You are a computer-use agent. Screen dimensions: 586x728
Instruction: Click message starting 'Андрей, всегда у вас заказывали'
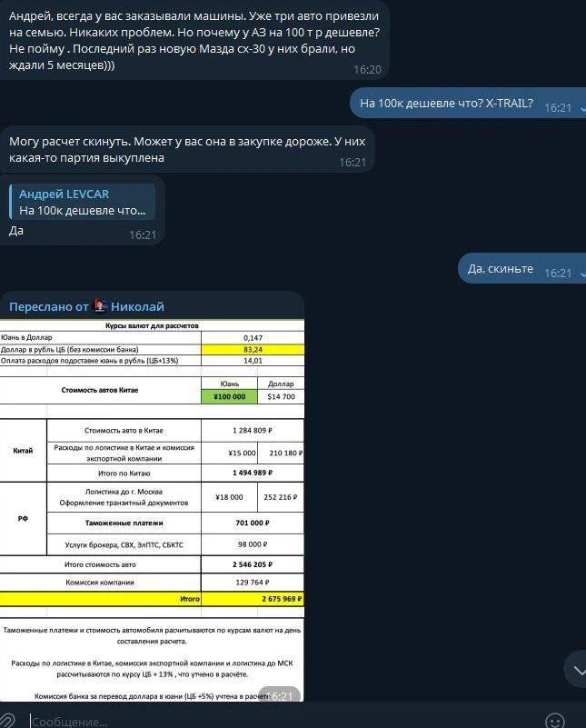tap(194, 40)
